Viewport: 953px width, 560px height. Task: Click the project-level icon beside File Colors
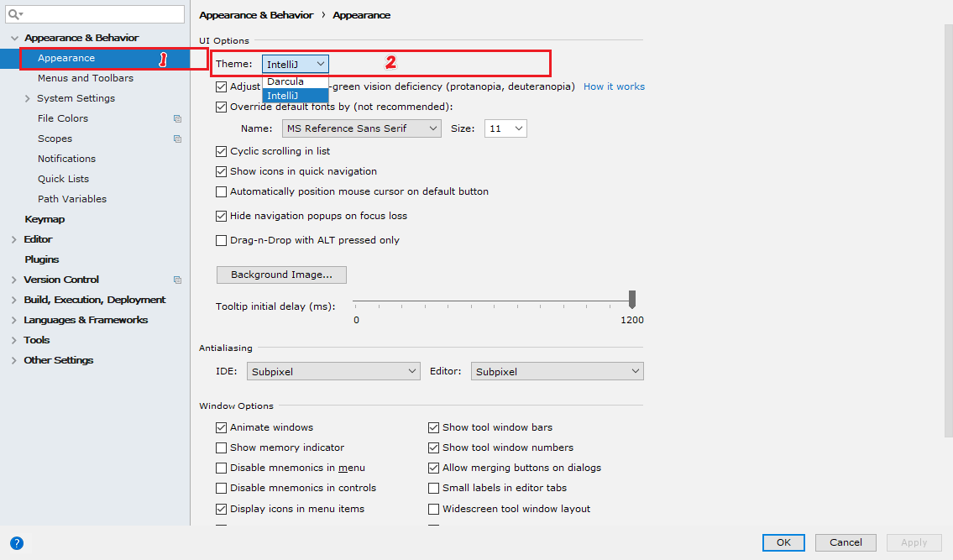click(177, 118)
